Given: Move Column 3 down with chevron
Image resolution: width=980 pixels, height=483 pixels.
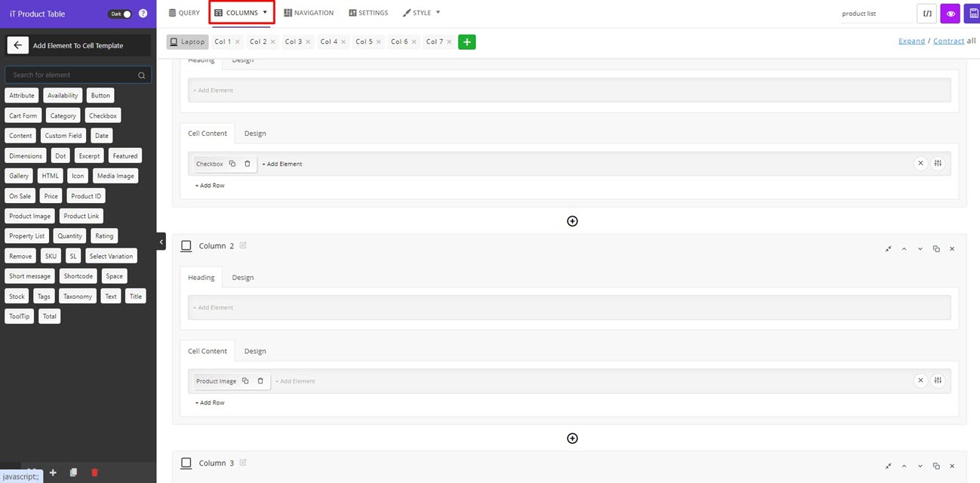Looking at the screenshot, I should coord(920,466).
